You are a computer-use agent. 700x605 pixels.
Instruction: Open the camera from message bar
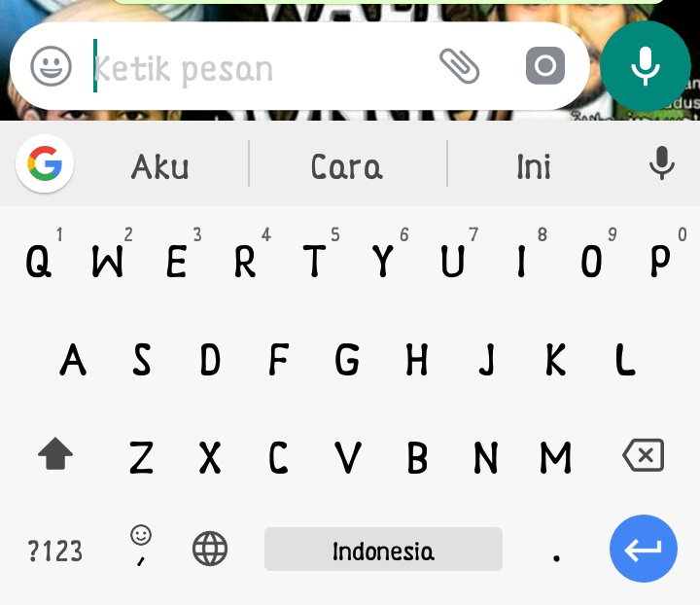[x=545, y=65]
